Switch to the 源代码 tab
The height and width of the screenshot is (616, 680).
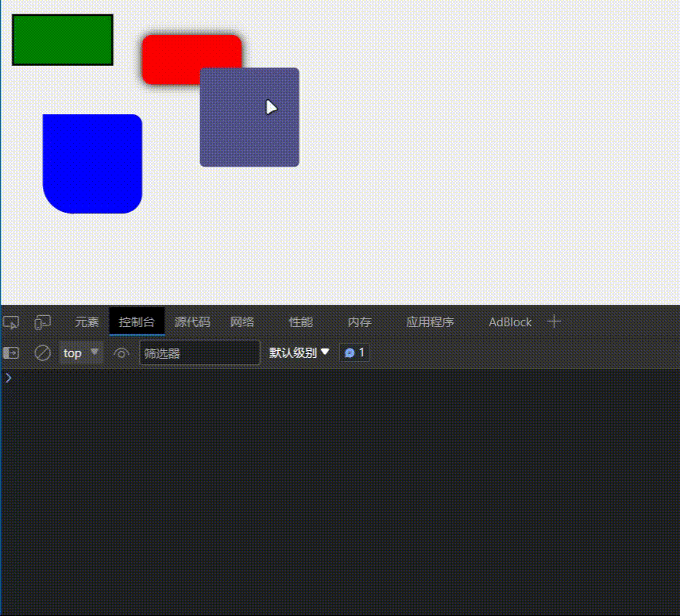(192, 322)
